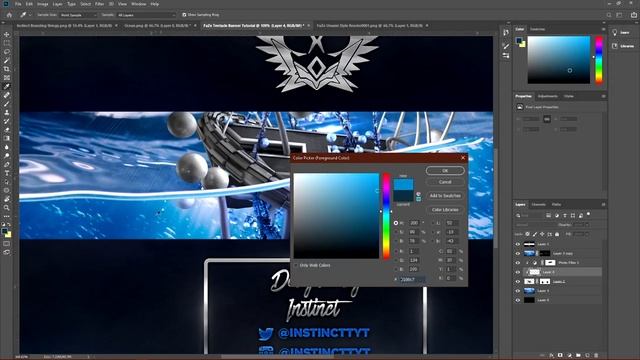640x360 pixels.
Task: Add a layer mask from the Layers panel
Action: click(x=560, y=356)
